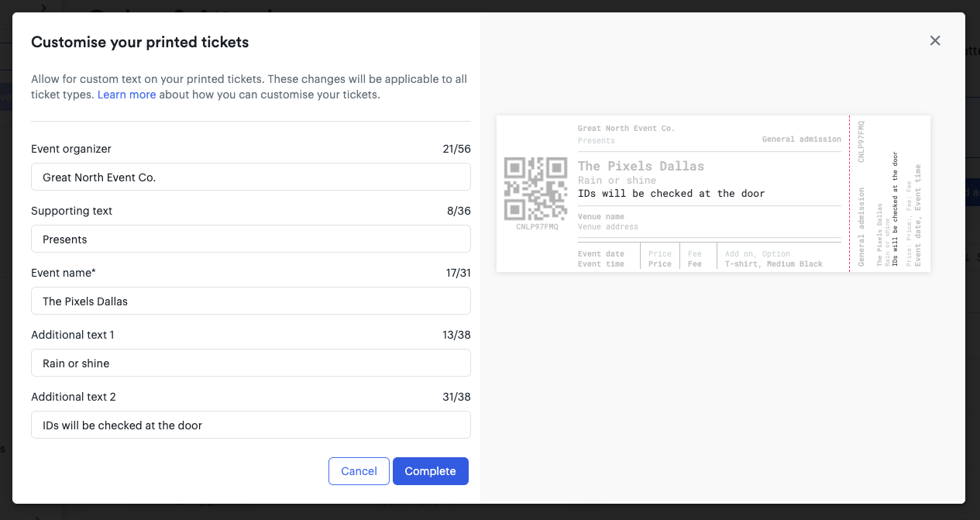Image resolution: width=980 pixels, height=520 pixels.
Task: Click the Event name field showing "The Pixels Dallas"
Action: coord(250,301)
